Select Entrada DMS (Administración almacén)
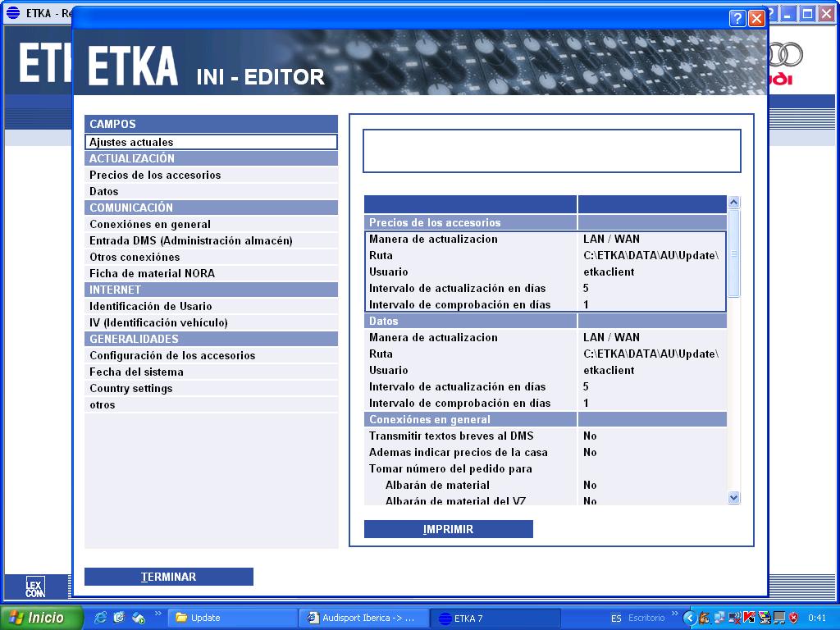Image resolution: width=840 pixels, height=630 pixels. click(211, 240)
